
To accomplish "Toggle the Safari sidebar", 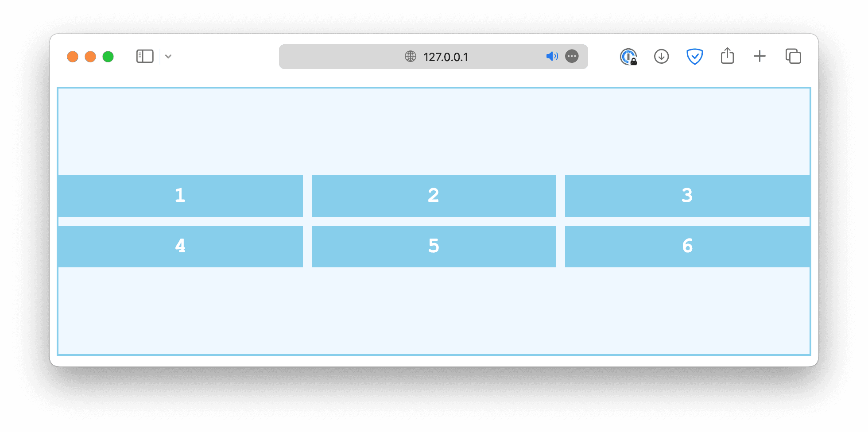I will point(145,57).
